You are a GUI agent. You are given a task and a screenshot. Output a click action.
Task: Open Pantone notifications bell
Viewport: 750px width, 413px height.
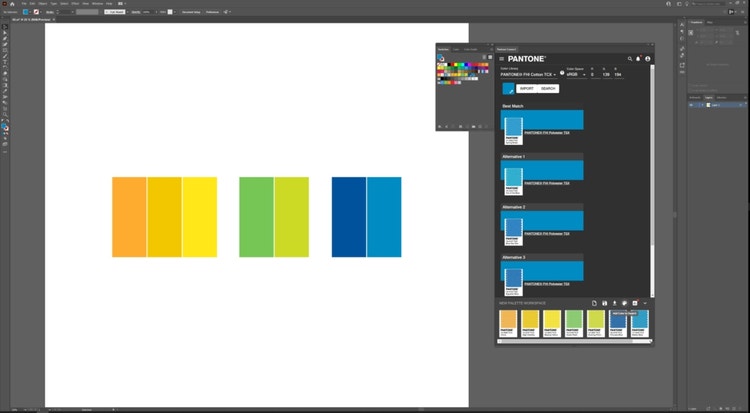tap(638, 59)
